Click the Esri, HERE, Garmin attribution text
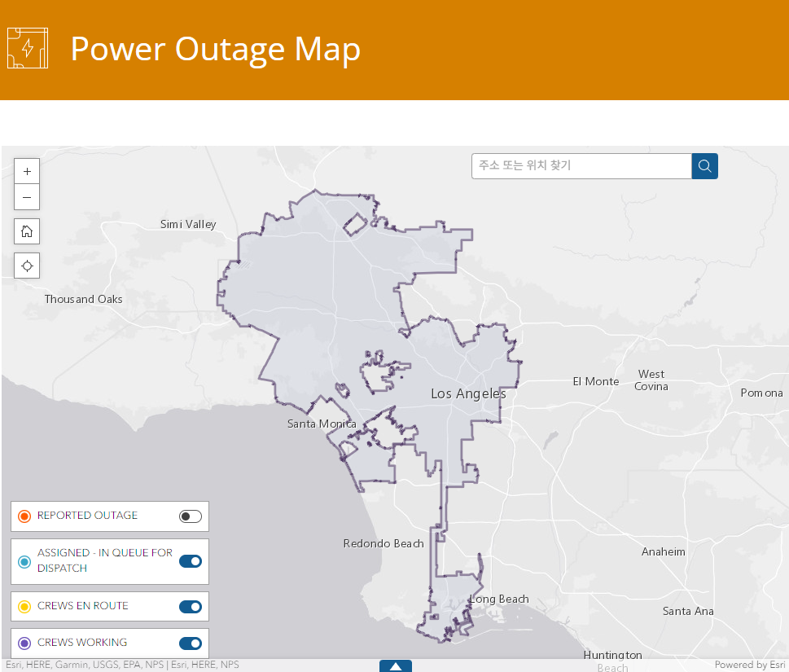 (x=122, y=665)
